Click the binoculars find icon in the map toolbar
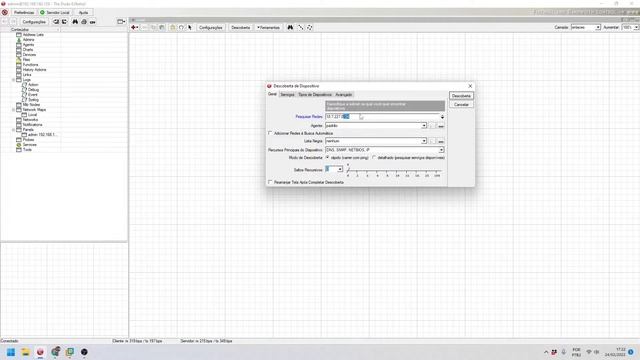Viewport: 640px width, 360px height. 290,27
